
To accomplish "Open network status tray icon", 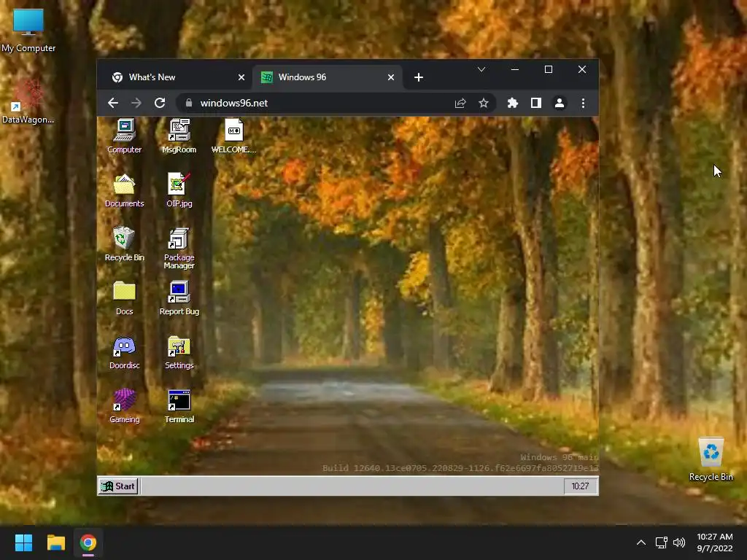I will [x=661, y=542].
